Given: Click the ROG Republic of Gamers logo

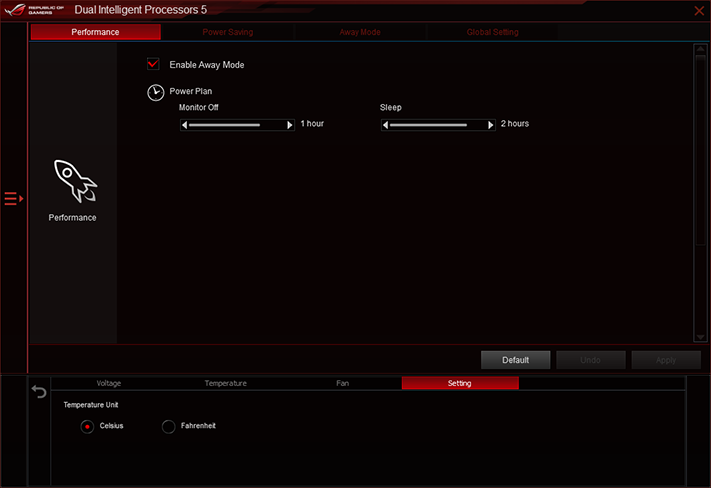Looking at the screenshot, I should tap(34, 10).
